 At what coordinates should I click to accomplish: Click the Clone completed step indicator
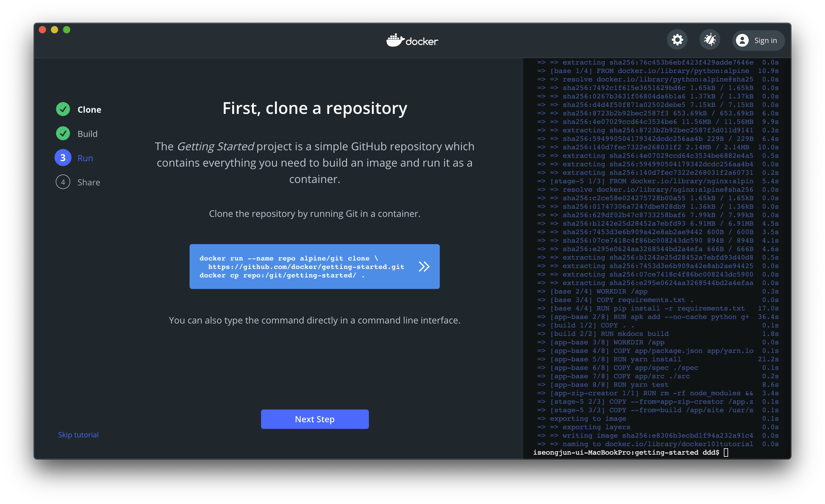[64, 109]
